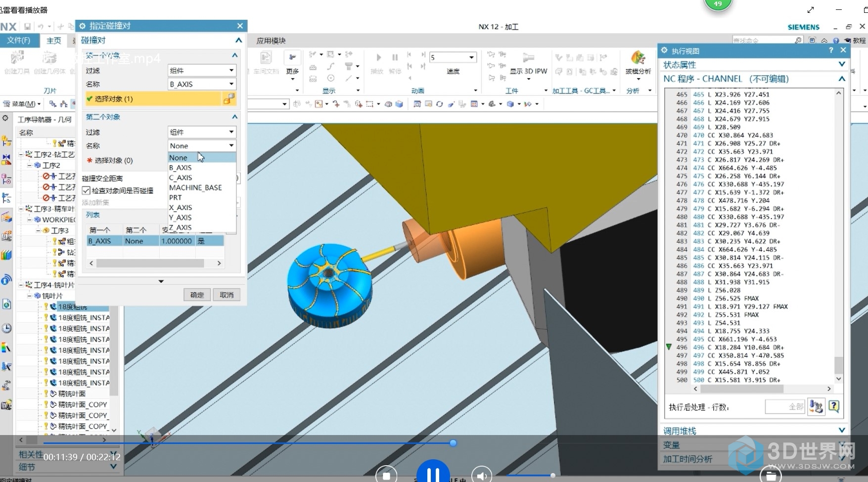Click 选择对象 (0) for second object

[113, 160]
